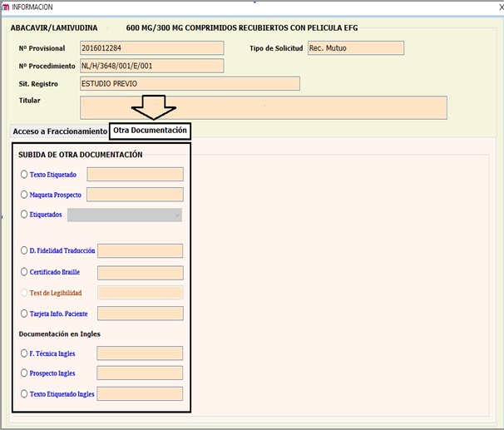Click the Texto Etiquetado input box
This screenshot has height=430, width=504.
pyautogui.click(x=135, y=175)
